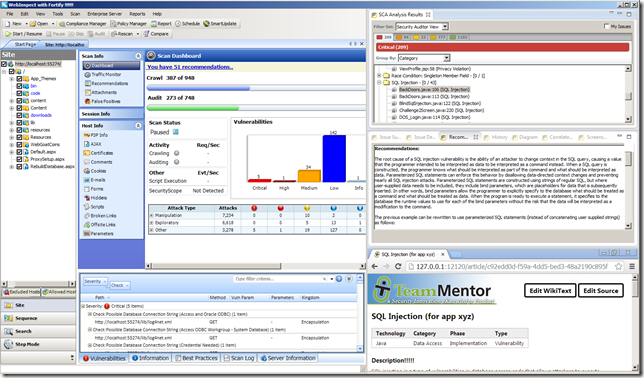Toggle the RebuildDatabase.aspx checkbox

tap(19, 166)
